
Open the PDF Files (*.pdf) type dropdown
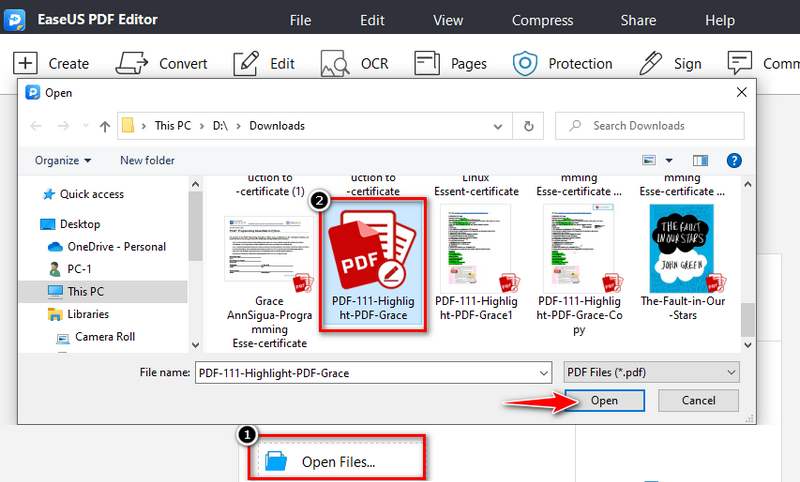pos(651,372)
